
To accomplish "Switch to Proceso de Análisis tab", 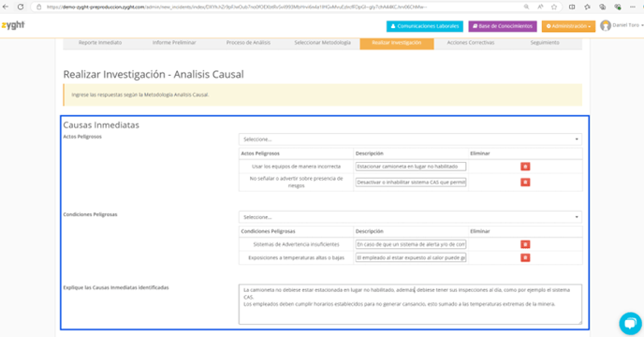I will pyautogui.click(x=248, y=43).
